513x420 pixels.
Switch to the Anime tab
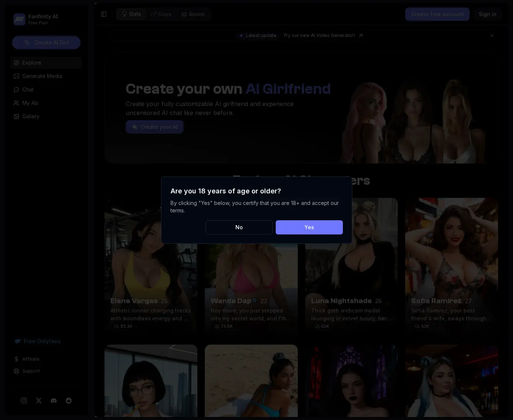tap(193, 14)
